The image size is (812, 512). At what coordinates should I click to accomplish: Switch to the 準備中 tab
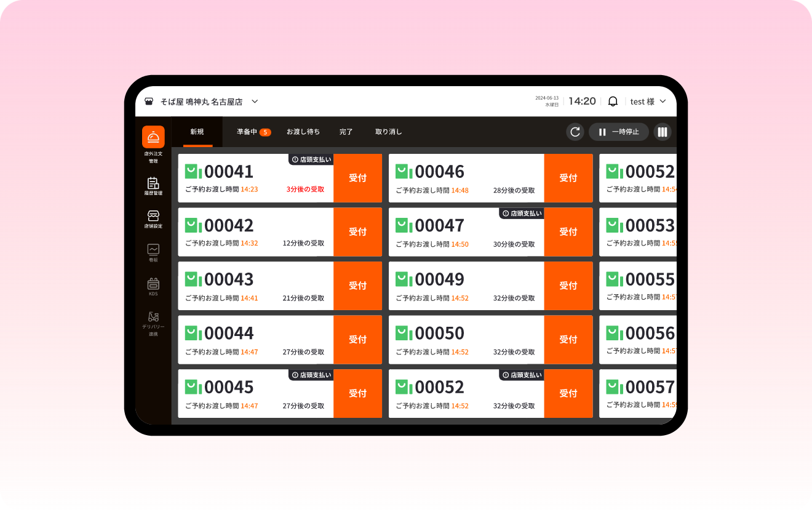coord(253,132)
